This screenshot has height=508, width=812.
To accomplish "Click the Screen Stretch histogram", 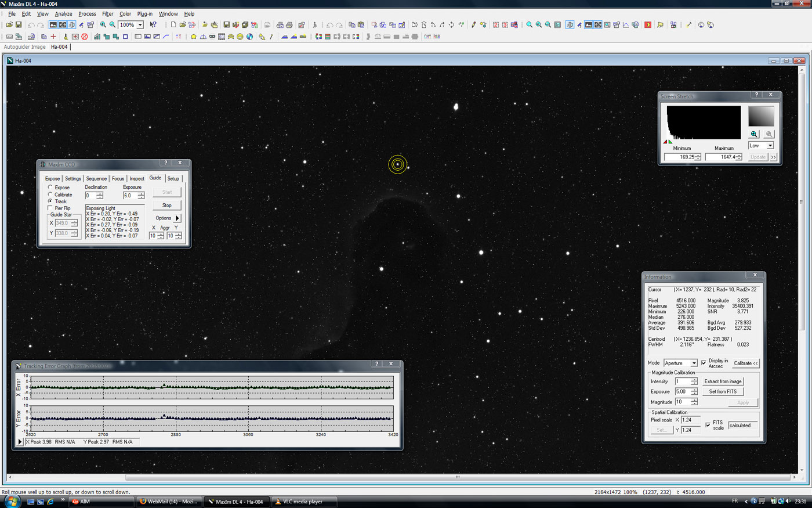I will pyautogui.click(x=704, y=123).
